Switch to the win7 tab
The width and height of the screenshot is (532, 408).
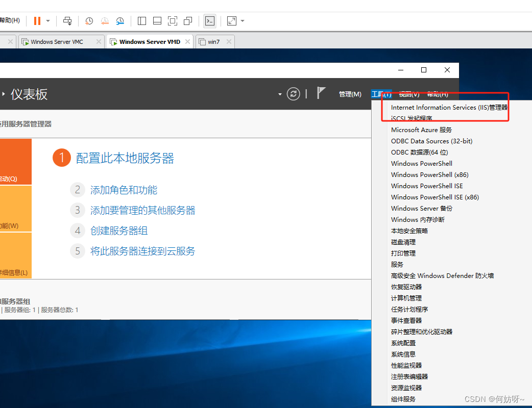(x=214, y=42)
